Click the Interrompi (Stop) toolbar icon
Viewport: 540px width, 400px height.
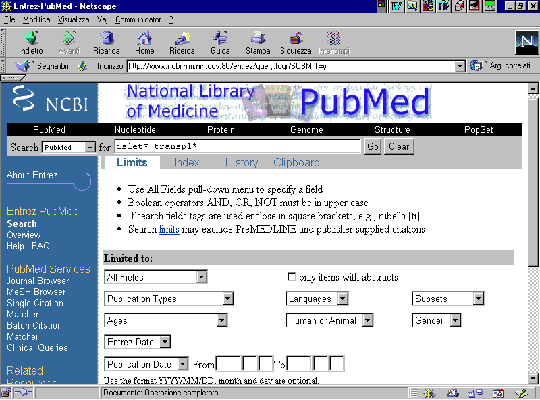pos(334,39)
